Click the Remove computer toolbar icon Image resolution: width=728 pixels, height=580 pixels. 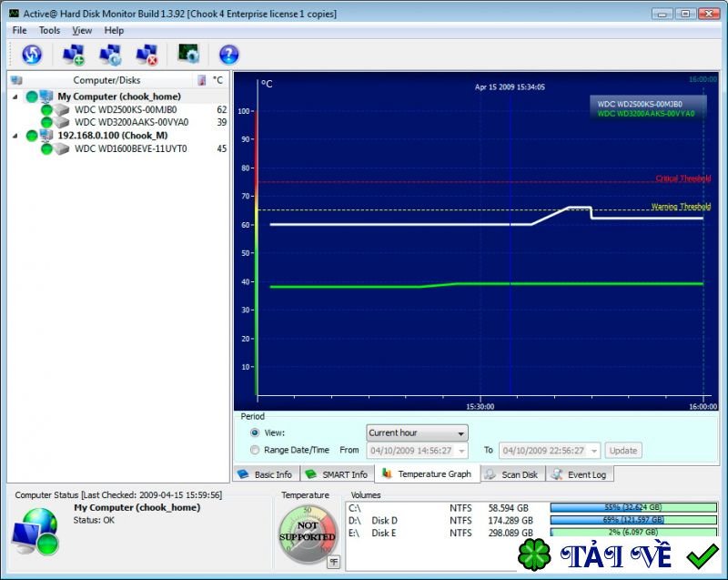click(147, 55)
